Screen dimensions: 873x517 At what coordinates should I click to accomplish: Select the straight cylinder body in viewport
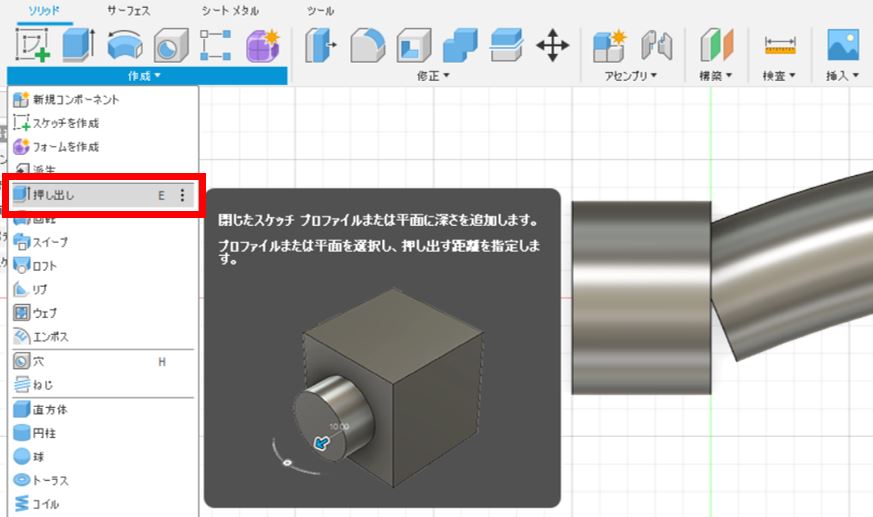point(641,298)
